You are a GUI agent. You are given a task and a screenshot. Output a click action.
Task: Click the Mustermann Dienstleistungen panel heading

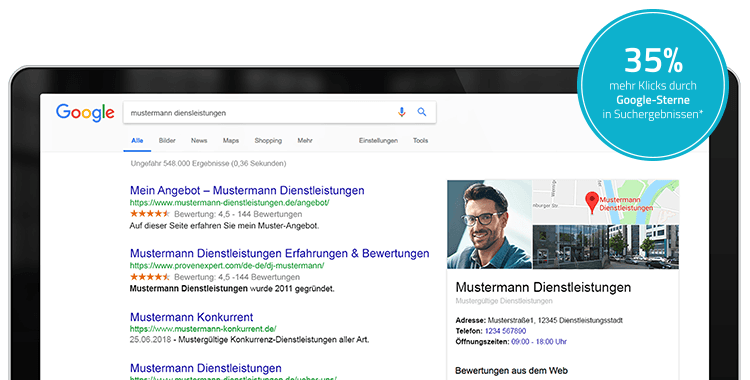(x=543, y=287)
